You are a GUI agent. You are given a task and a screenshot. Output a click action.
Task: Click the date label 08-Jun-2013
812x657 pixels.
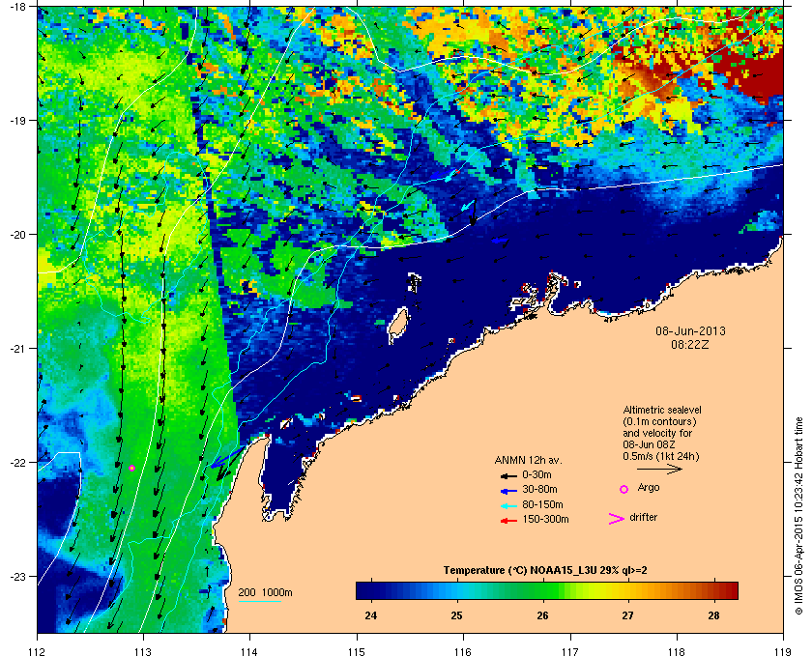tap(690, 330)
